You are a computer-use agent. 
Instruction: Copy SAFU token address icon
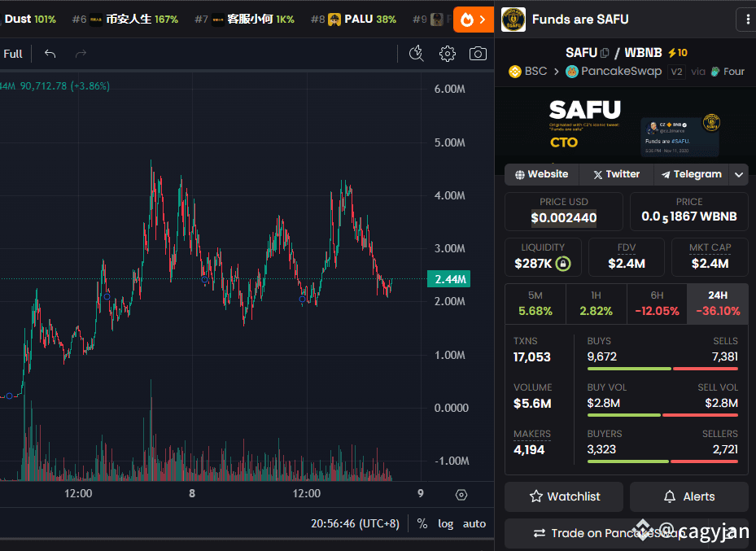click(605, 53)
